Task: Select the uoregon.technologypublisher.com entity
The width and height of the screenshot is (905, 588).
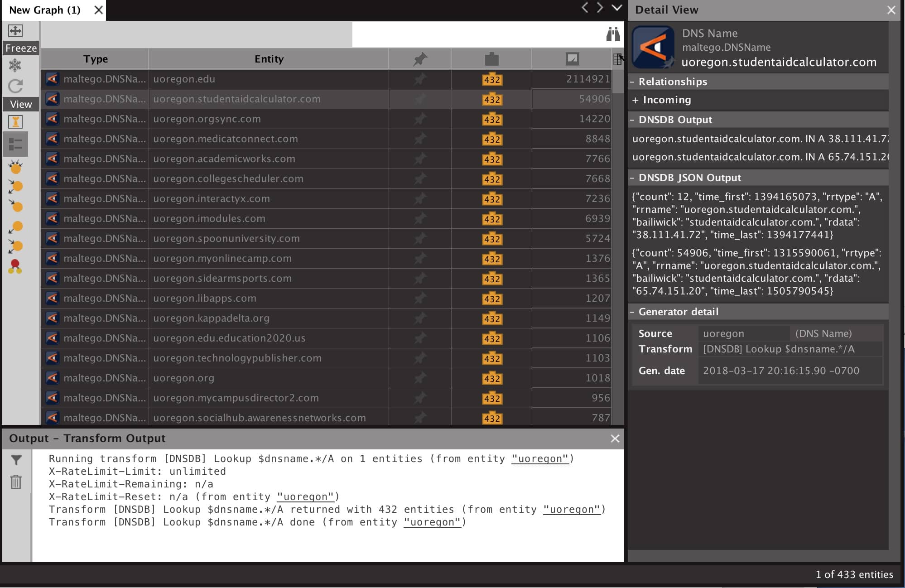Action: 237,358
